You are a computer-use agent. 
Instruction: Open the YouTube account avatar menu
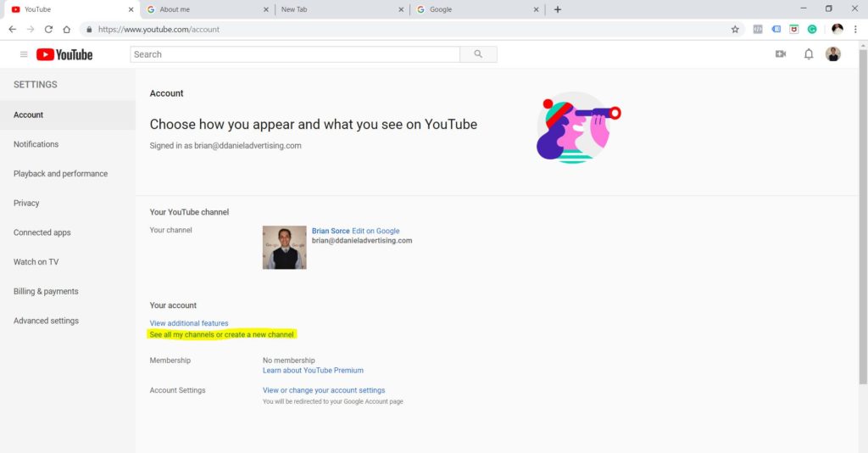(x=833, y=53)
